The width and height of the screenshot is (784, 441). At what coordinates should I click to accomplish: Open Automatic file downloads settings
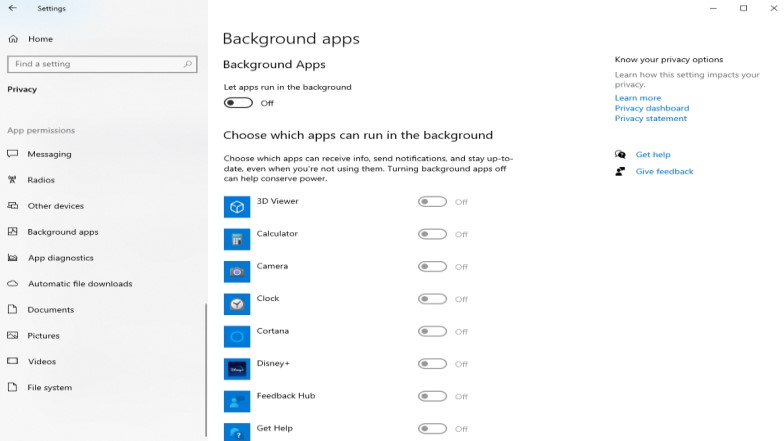80,284
